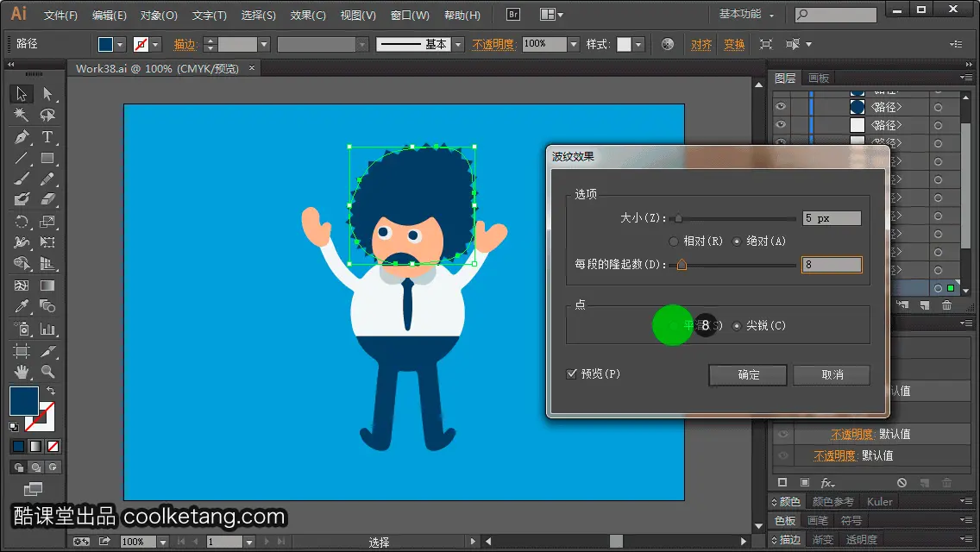980x552 pixels.
Task: Select the Eyedropper tool
Action: point(22,306)
